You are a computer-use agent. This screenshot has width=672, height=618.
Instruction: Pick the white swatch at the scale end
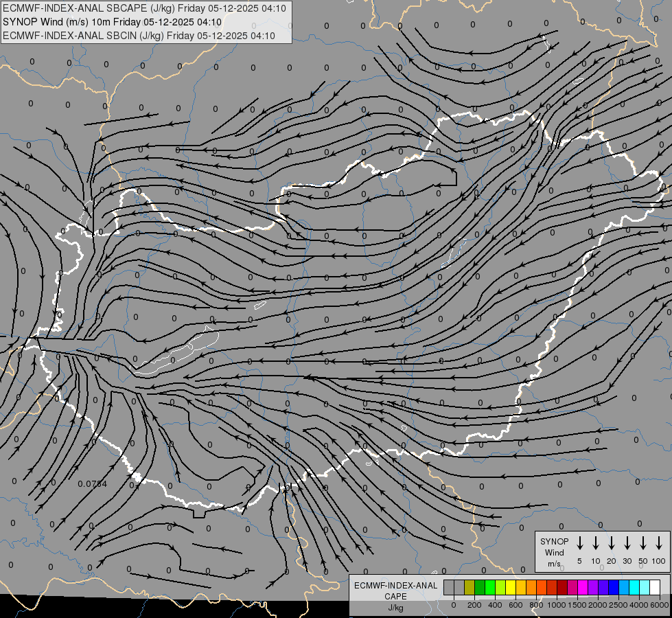point(655,588)
